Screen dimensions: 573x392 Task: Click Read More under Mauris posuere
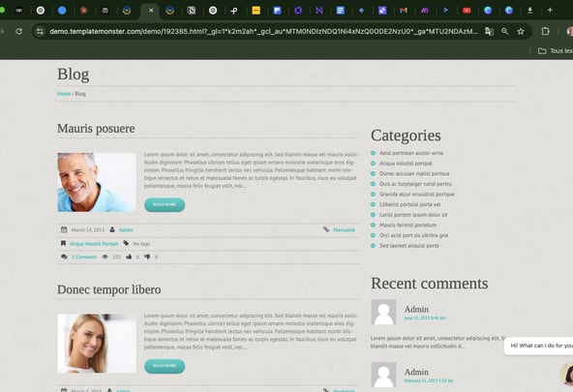[165, 204]
